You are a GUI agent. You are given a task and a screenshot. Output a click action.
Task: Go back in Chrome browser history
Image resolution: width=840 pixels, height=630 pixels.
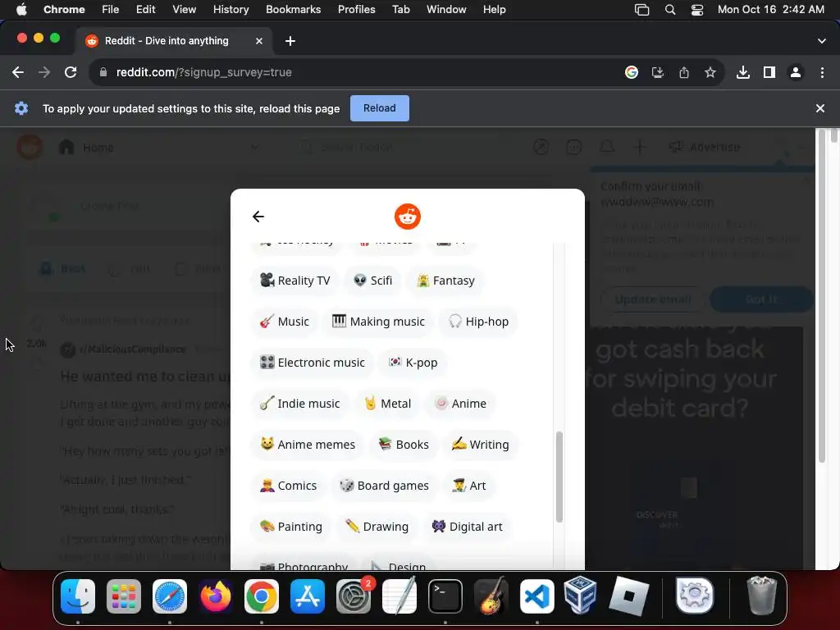point(18,72)
